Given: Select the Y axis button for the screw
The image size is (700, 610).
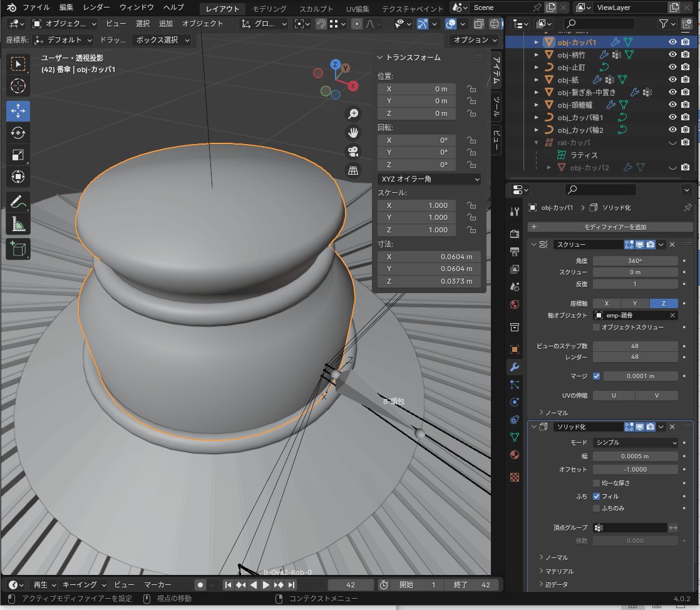Looking at the screenshot, I should point(635,303).
